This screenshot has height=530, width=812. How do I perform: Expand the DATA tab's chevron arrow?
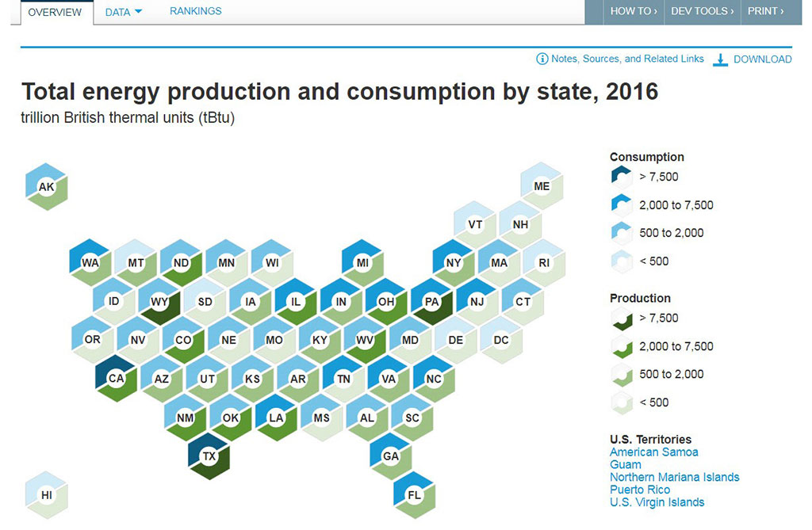(x=140, y=12)
